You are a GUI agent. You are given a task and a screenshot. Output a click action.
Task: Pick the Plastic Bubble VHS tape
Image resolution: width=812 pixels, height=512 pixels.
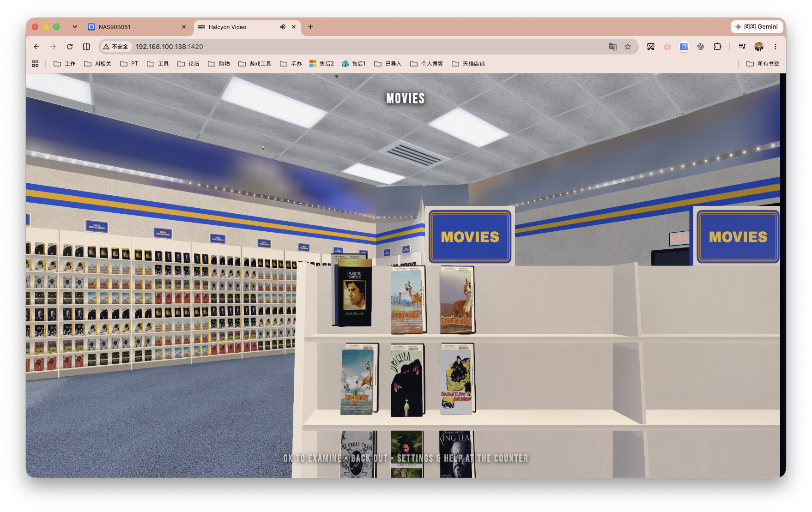[x=354, y=292]
